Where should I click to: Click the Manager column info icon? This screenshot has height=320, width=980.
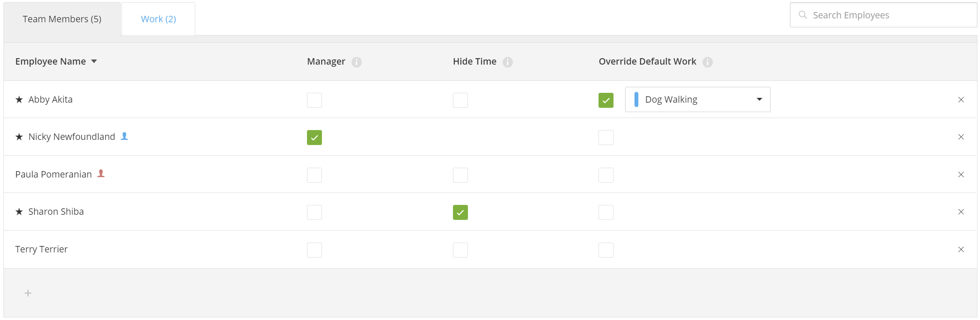coord(356,62)
